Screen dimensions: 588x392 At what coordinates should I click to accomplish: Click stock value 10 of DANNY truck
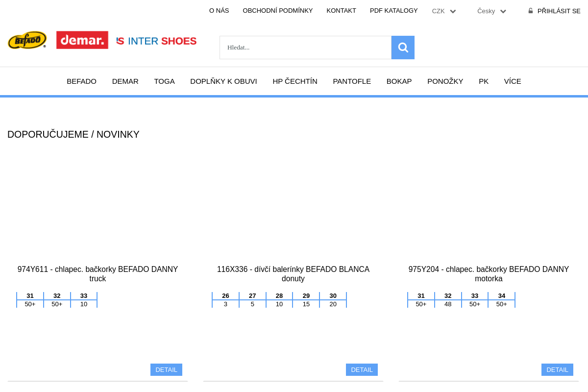[x=84, y=304]
